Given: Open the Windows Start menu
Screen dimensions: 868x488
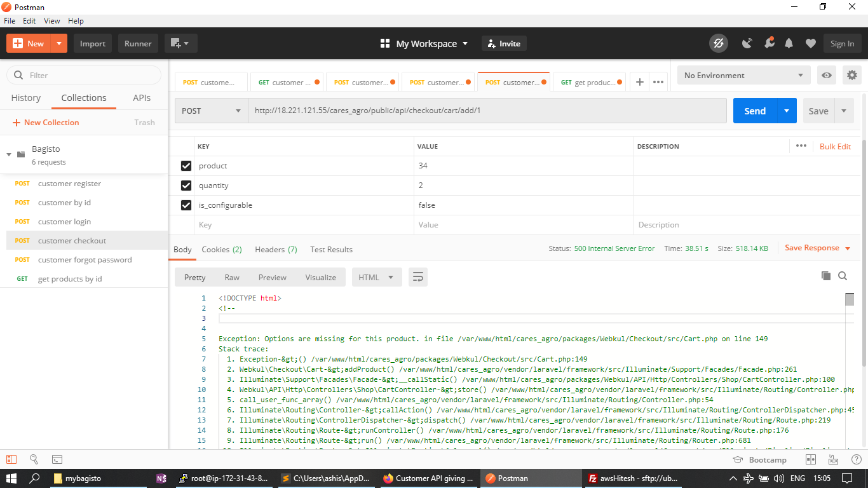Looking at the screenshot, I should pyautogui.click(x=11, y=478).
